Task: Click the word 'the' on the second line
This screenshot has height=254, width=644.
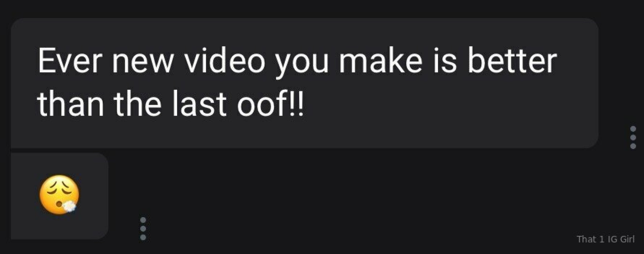Action: coord(138,104)
